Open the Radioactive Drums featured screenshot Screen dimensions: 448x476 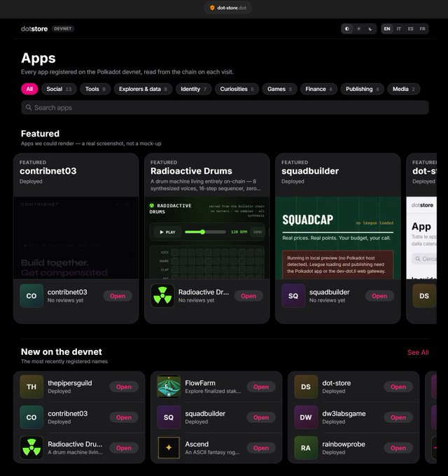207,238
